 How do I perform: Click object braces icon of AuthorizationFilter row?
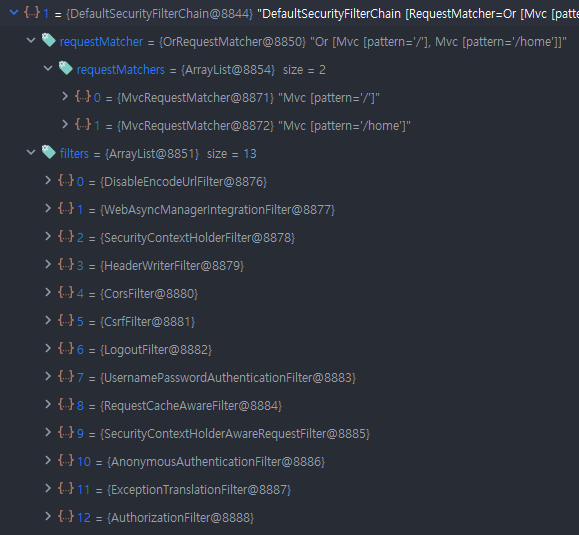pyautogui.click(x=66, y=516)
